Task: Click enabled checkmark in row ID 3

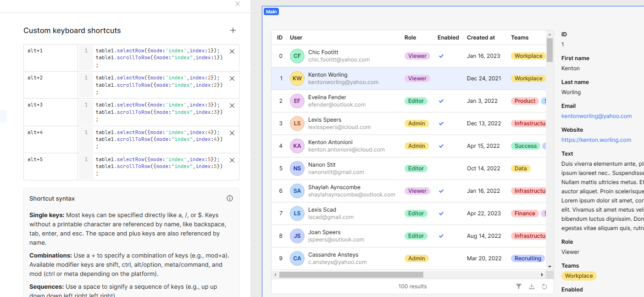Action: point(441,123)
